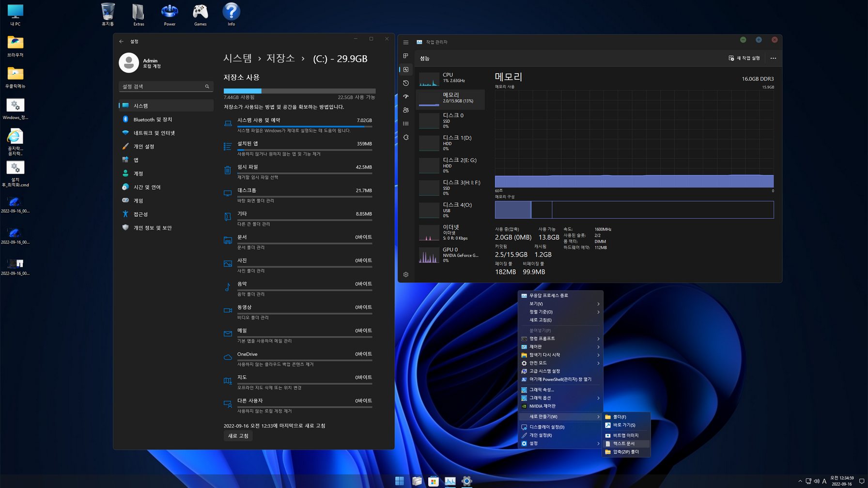868x488 pixels.
Task: Open Processes page icon in Task Manager
Action: coord(406,56)
